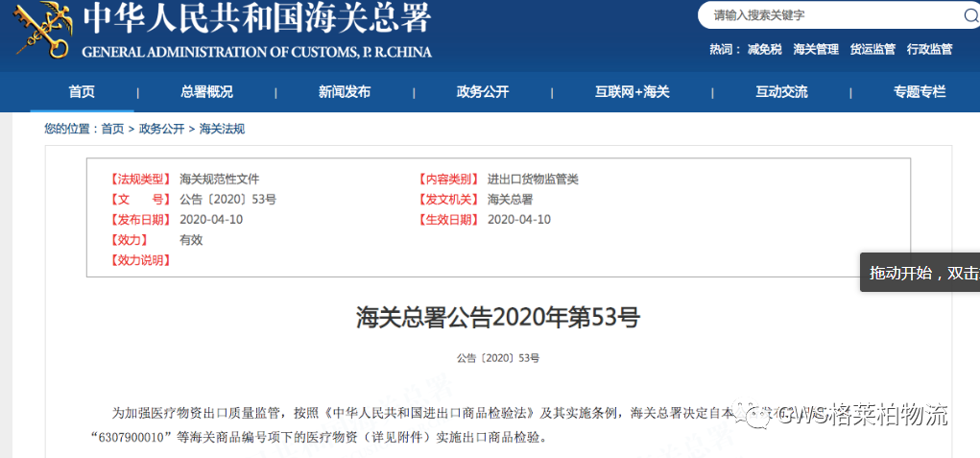Open the 专题专栏 navigation menu

coord(920,92)
